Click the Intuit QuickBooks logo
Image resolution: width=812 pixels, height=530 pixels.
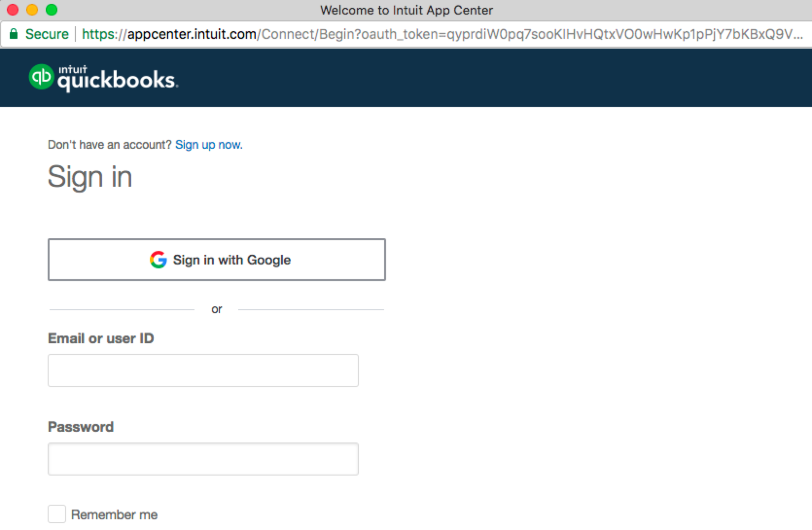pos(104,77)
